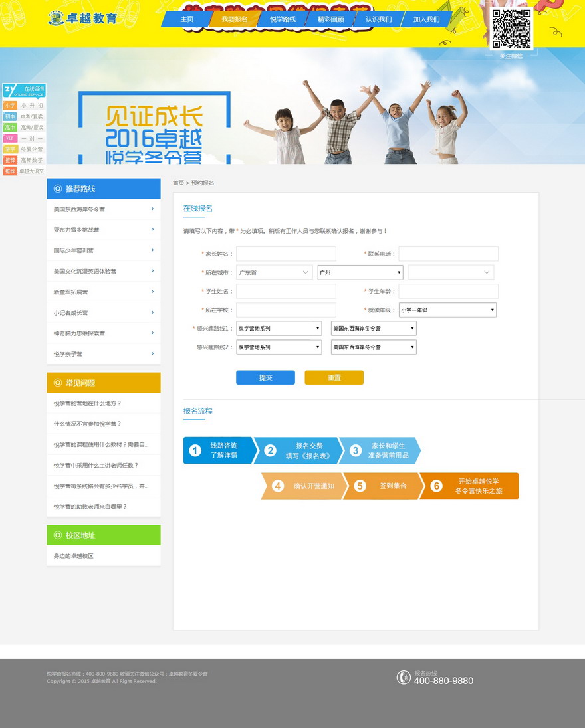This screenshot has width=585, height=728.
Task: Open the 我要报名 navigation tab
Action: (x=235, y=19)
